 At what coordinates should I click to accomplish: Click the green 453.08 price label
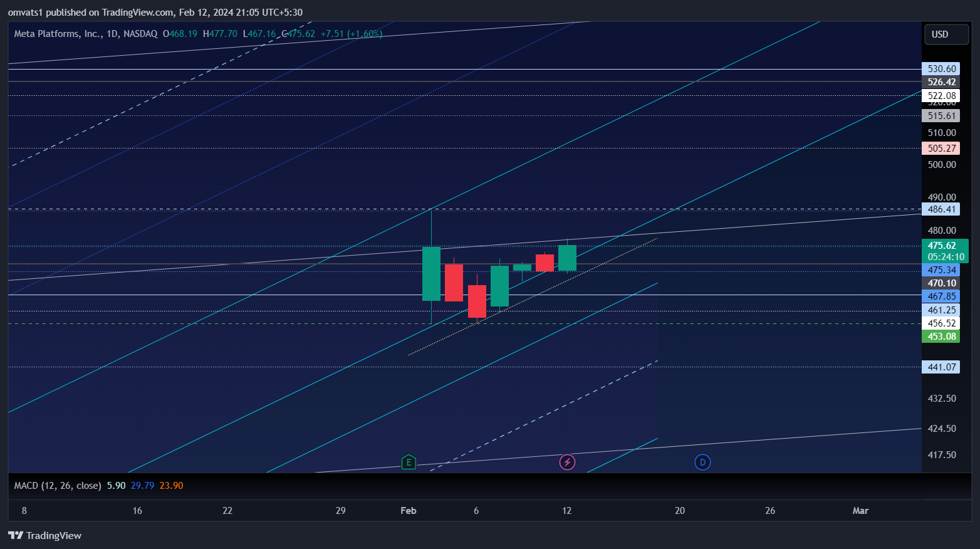tap(941, 337)
